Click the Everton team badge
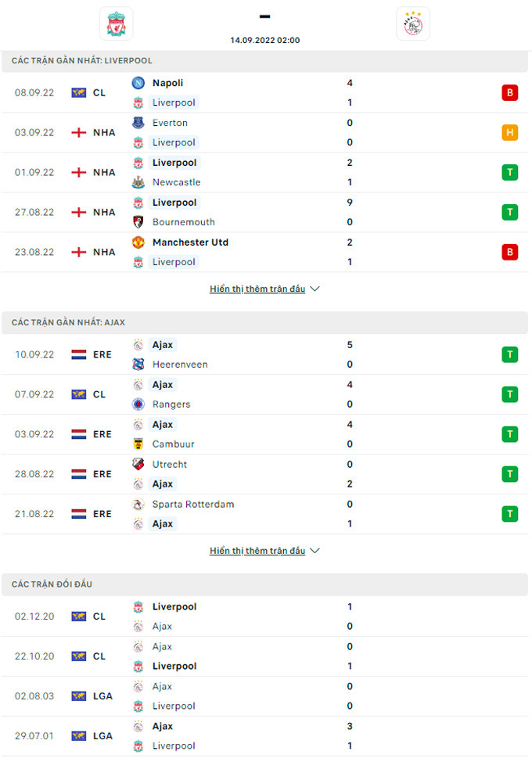The height and width of the screenshot is (762, 532). click(x=138, y=123)
